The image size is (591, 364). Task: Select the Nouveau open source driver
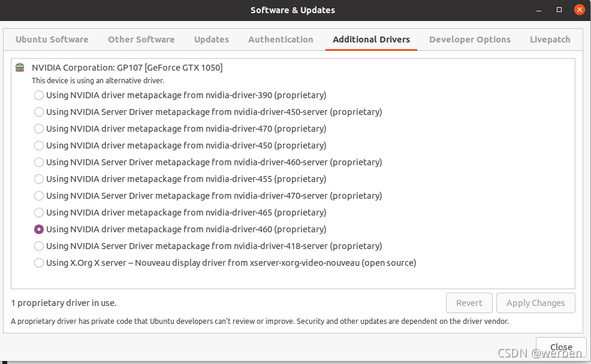pos(39,263)
